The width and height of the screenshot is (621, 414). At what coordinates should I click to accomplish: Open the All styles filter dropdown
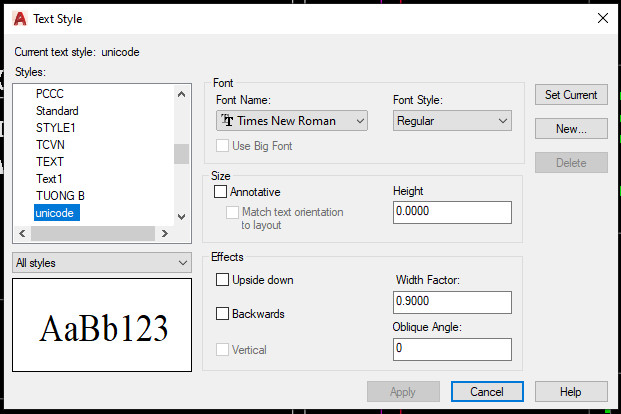(x=102, y=262)
